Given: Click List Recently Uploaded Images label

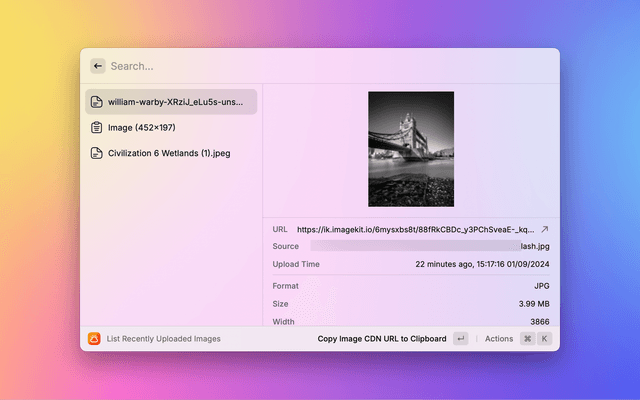Looking at the screenshot, I should click(x=164, y=339).
